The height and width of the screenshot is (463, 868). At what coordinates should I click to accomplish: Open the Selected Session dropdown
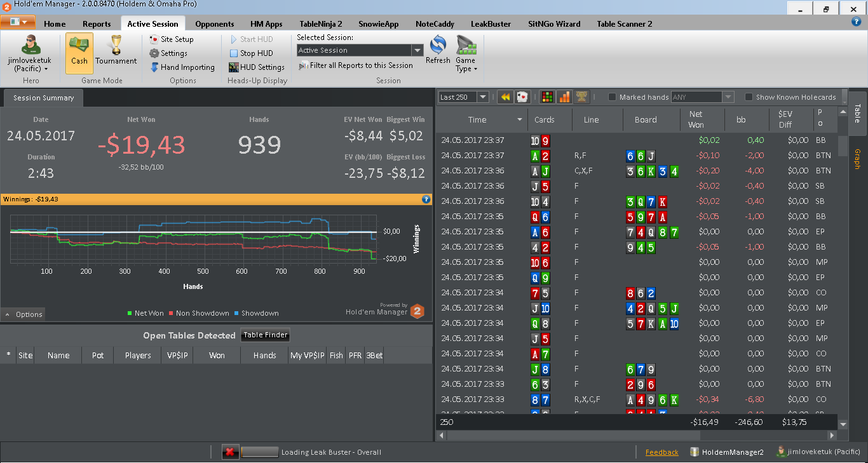coord(417,51)
